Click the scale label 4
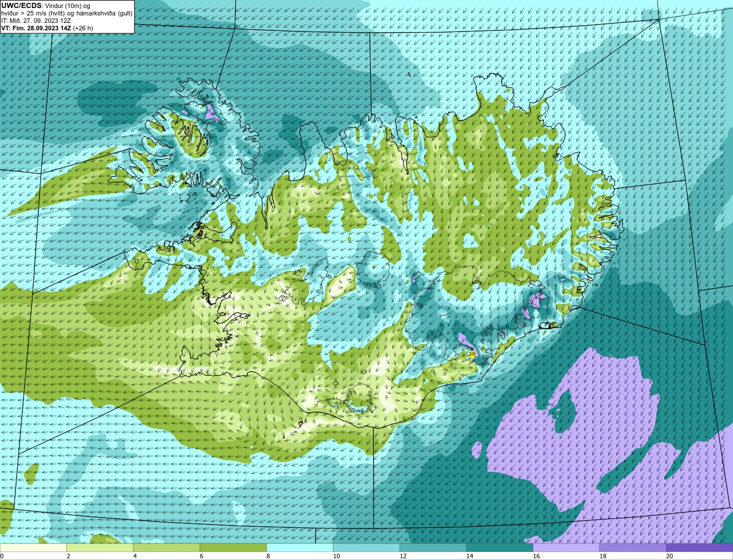Viewport: 733px width, 560px height. click(x=135, y=556)
